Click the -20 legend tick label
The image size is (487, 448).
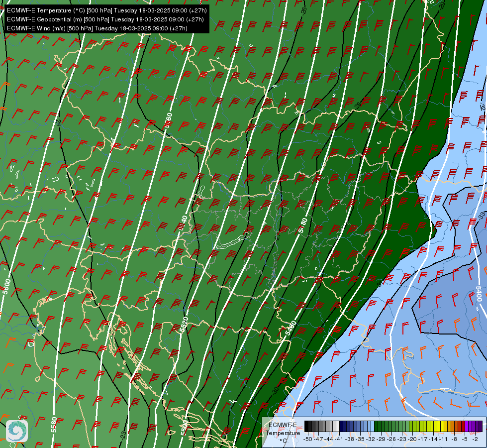pyautogui.click(x=412, y=439)
